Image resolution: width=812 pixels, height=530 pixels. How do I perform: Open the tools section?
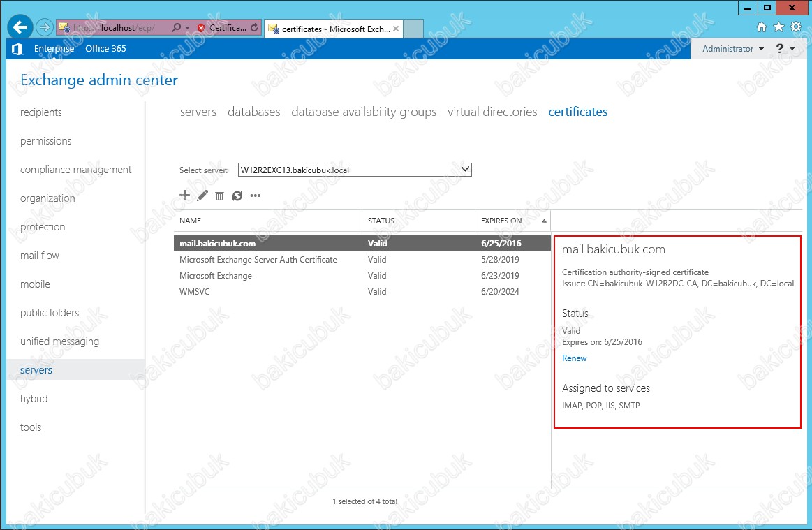(x=31, y=427)
